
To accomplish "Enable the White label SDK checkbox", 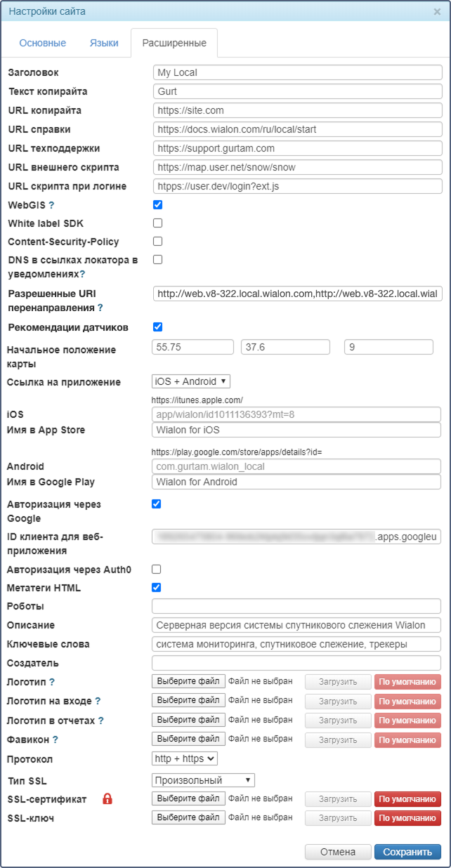I will [x=157, y=223].
